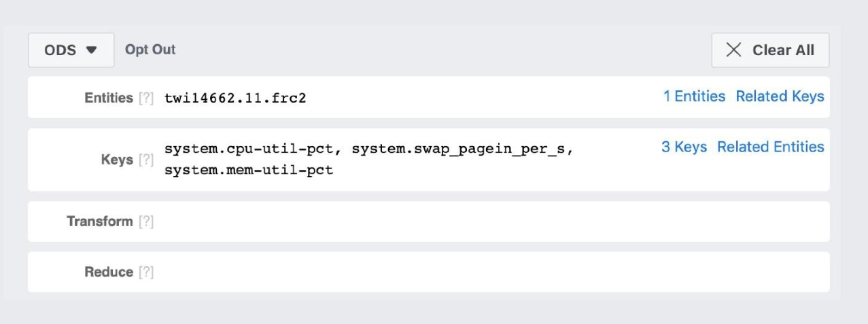
Task: Click the Transform row label
Action: click(x=99, y=222)
